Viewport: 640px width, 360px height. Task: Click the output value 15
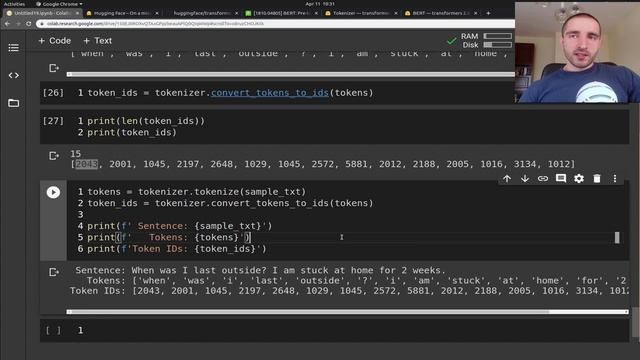(76, 154)
